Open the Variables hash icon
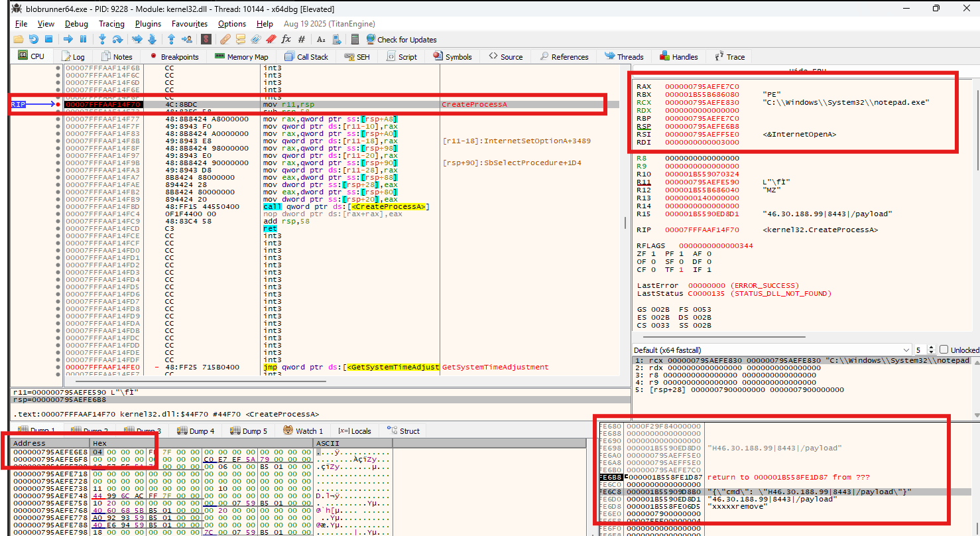Screen dimensions: 980x536 tap(302, 39)
